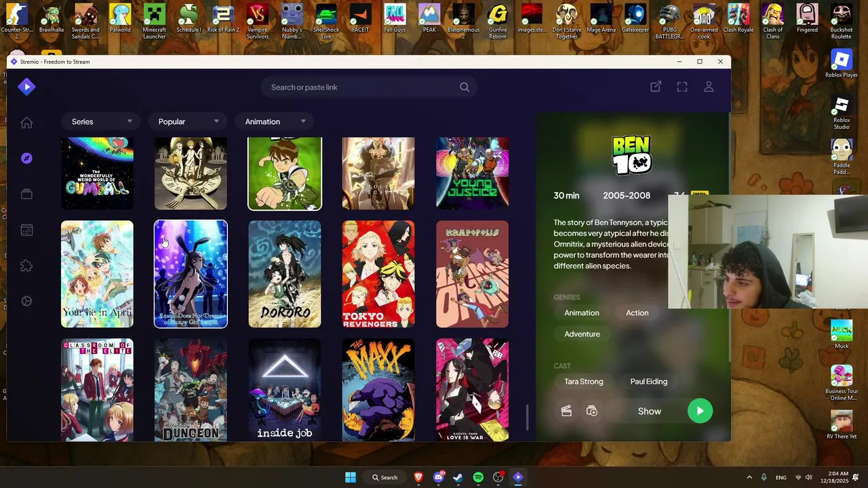Open the Violet Evergarden poster

(x=378, y=174)
